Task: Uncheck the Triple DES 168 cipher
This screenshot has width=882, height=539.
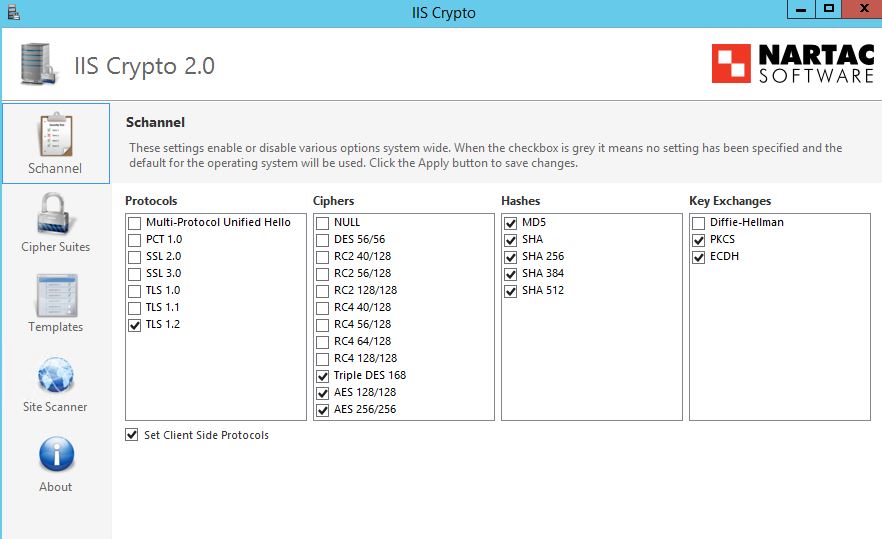Action: [x=322, y=376]
